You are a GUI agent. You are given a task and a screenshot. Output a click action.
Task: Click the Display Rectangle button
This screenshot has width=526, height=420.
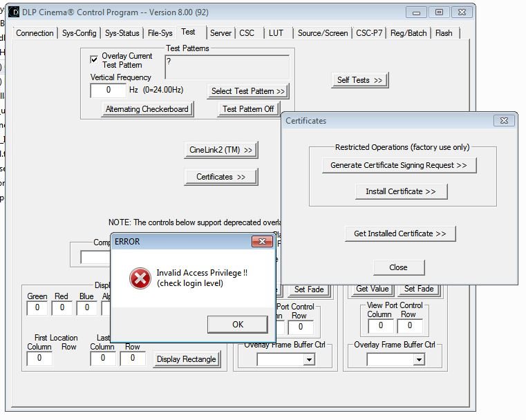click(186, 359)
